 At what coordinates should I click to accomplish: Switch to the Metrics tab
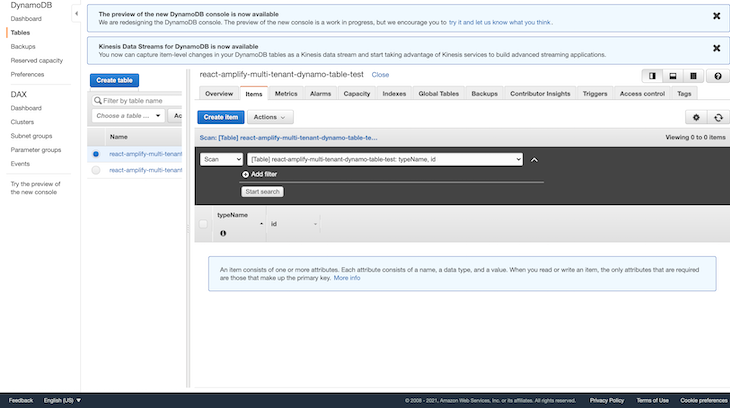[286, 93]
